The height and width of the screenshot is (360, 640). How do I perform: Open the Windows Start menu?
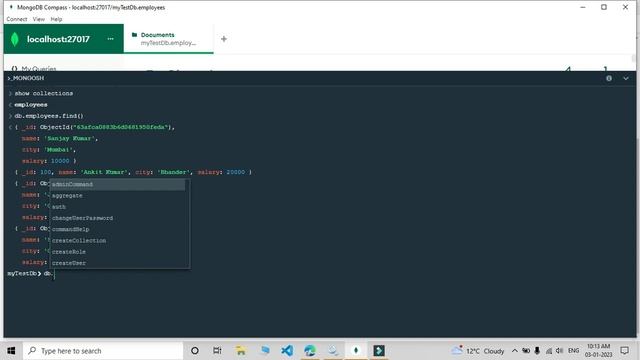(x=11, y=351)
